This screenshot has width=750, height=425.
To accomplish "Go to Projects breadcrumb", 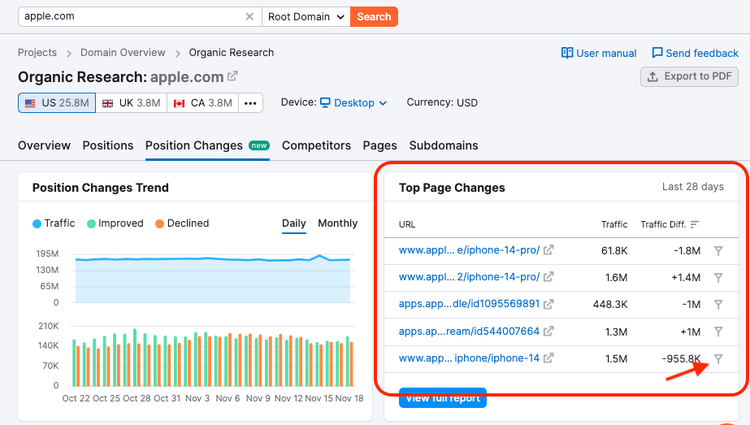I will click(x=37, y=53).
